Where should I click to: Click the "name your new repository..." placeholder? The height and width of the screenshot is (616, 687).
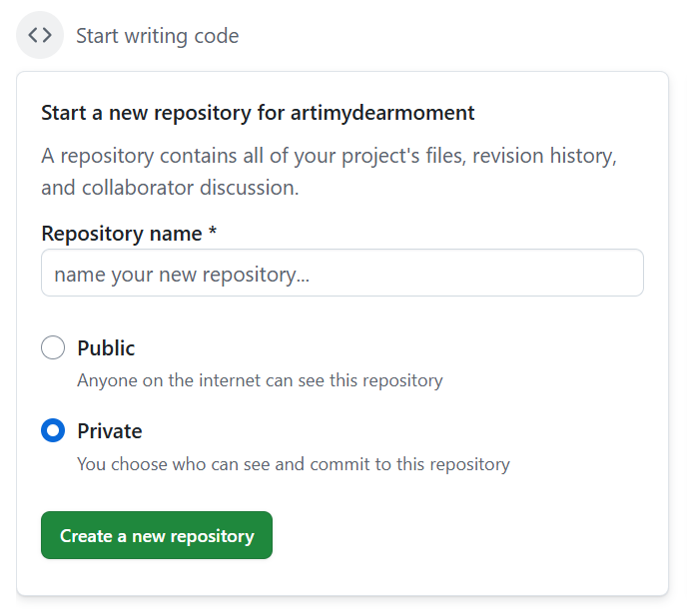coord(182,274)
